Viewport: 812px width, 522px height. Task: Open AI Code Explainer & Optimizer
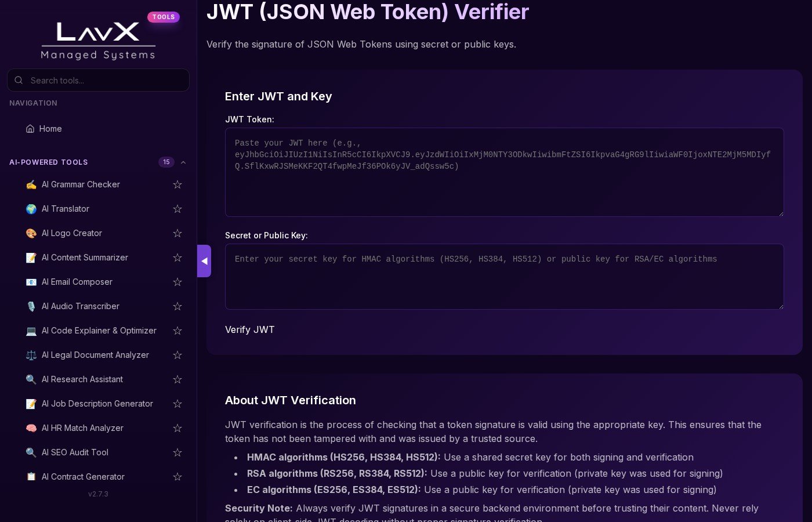click(x=99, y=331)
